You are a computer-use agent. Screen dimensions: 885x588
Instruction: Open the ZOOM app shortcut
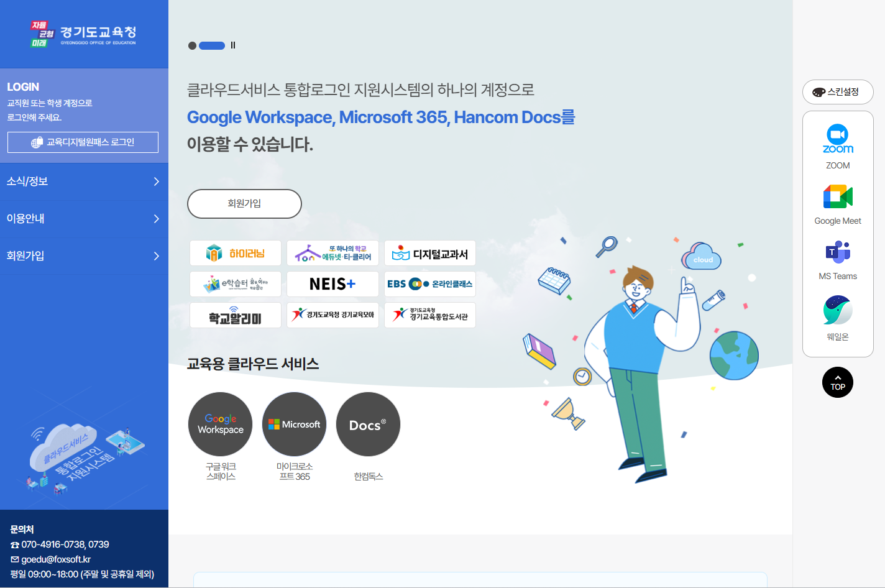click(838, 147)
